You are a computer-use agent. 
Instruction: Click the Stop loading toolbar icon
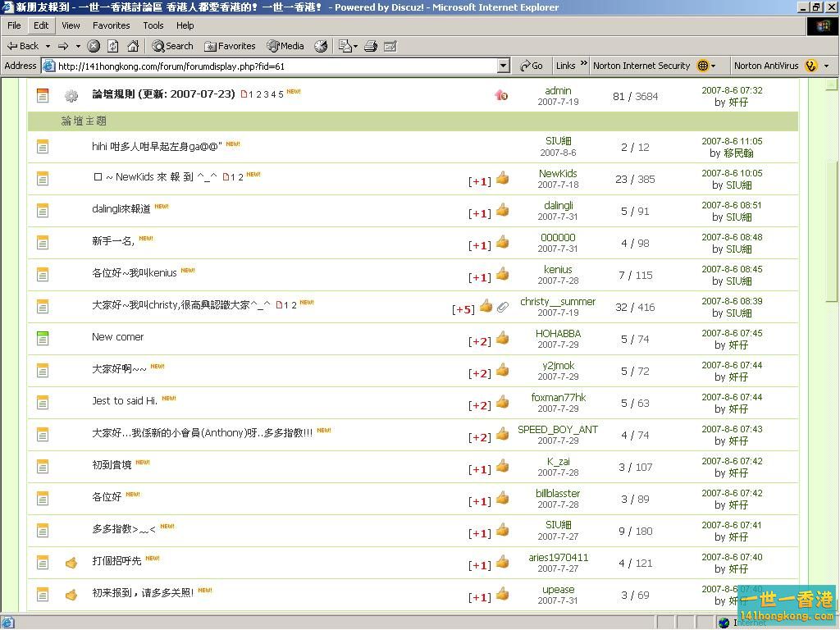[x=94, y=46]
